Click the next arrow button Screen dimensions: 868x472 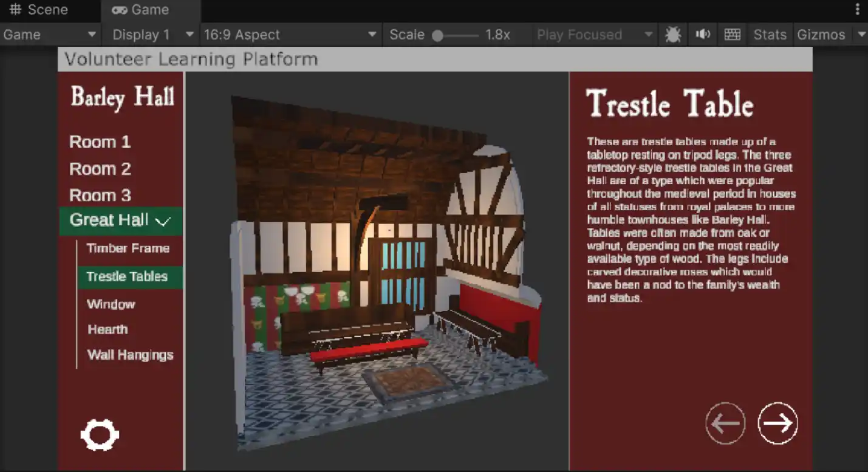pyautogui.click(x=777, y=423)
